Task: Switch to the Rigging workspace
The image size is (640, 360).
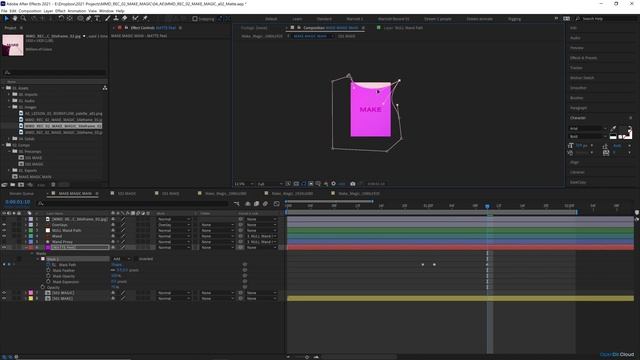Action: (x=514, y=19)
